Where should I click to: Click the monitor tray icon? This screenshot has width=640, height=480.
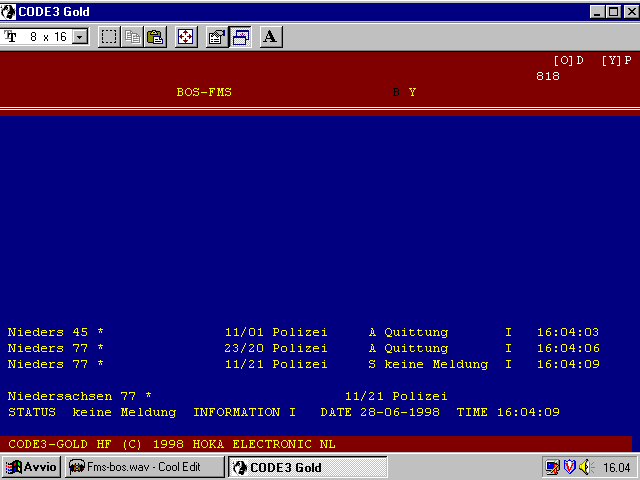tap(552, 467)
